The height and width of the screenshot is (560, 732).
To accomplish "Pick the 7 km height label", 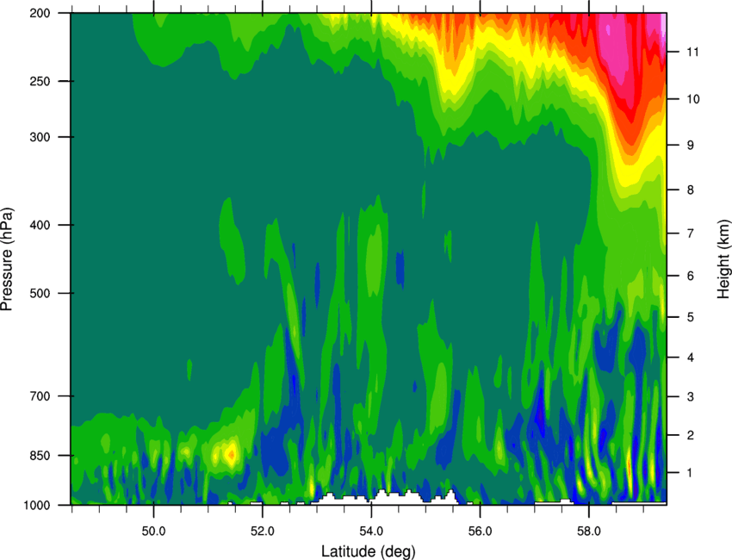I will click(x=691, y=233).
